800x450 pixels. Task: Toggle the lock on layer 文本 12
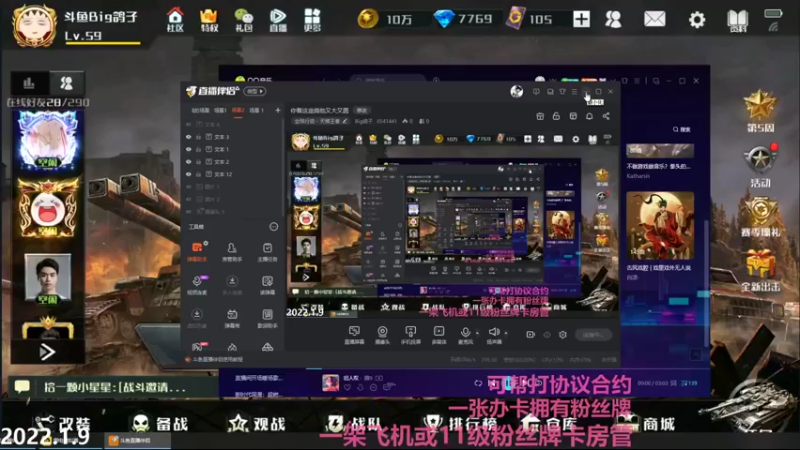pyautogui.click(x=198, y=174)
